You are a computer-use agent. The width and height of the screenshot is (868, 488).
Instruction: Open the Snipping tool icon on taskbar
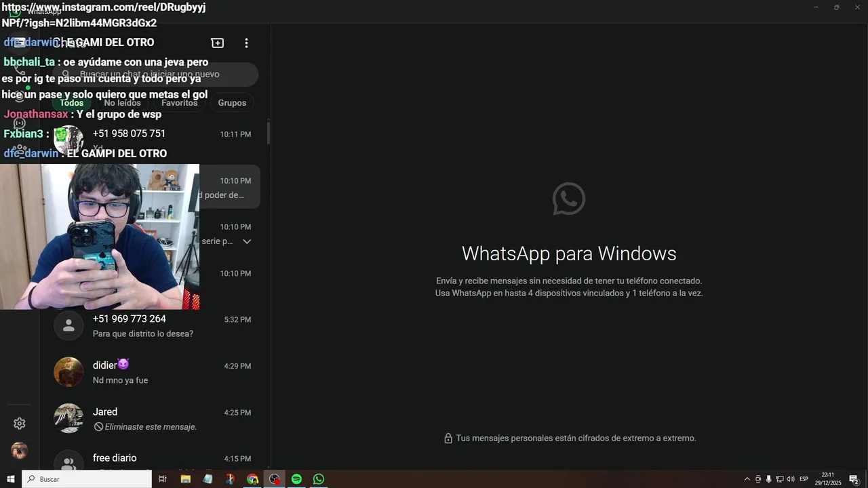[x=230, y=479]
